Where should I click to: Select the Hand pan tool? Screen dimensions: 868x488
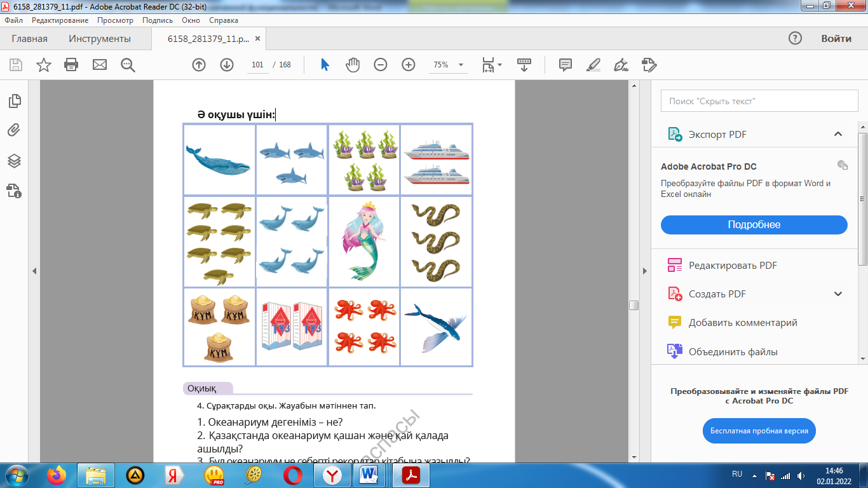click(352, 65)
